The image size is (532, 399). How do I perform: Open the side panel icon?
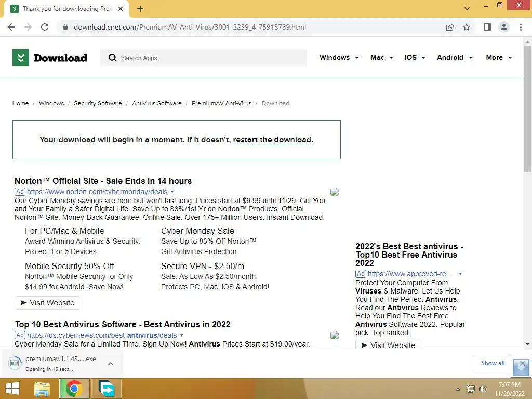tap(487, 27)
